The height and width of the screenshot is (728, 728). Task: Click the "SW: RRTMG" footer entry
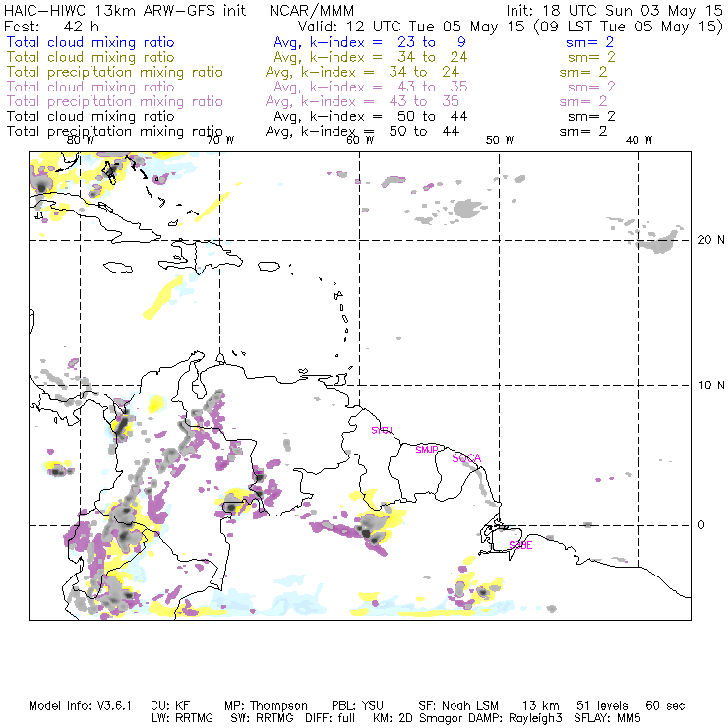pyautogui.click(x=263, y=718)
